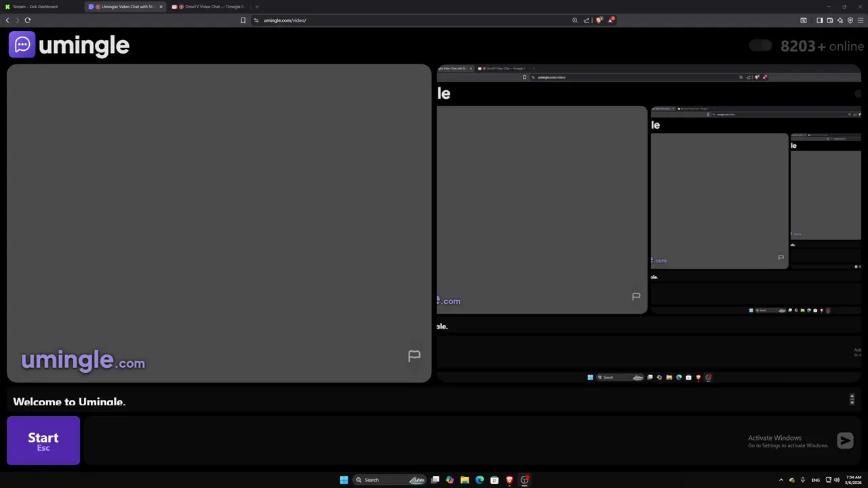The image size is (868, 488).
Task: Open Brave Rewards triangle icon
Action: [x=611, y=20]
